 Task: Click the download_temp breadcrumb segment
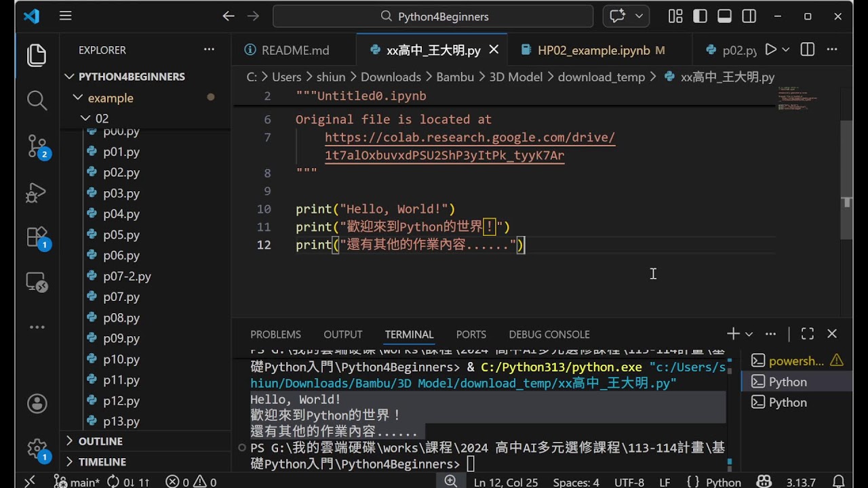pos(601,77)
